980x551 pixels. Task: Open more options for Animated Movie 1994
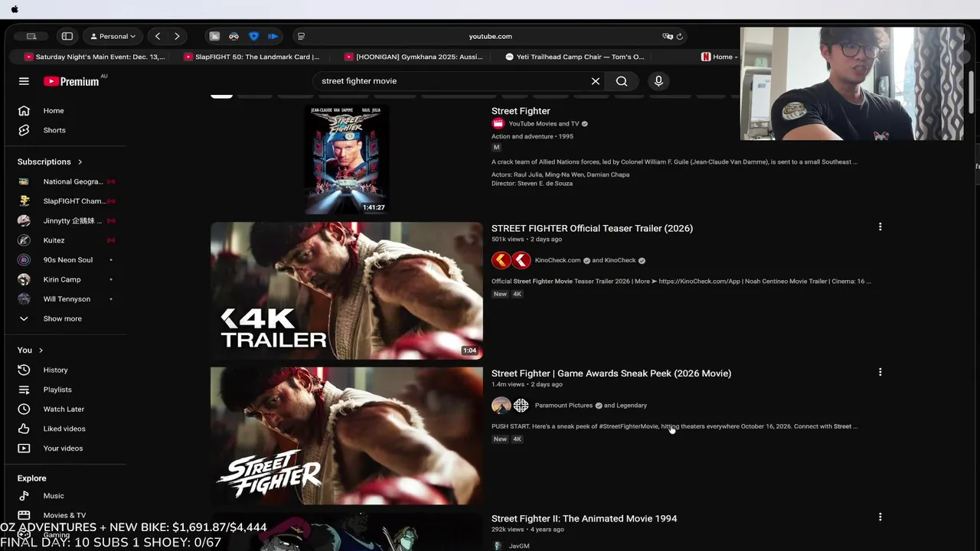pos(880,517)
